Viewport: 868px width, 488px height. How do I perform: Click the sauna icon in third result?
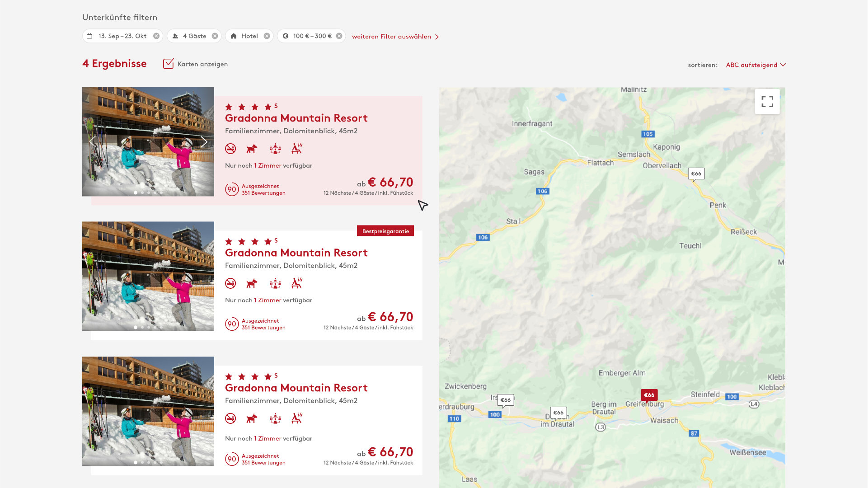tap(297, 418)
